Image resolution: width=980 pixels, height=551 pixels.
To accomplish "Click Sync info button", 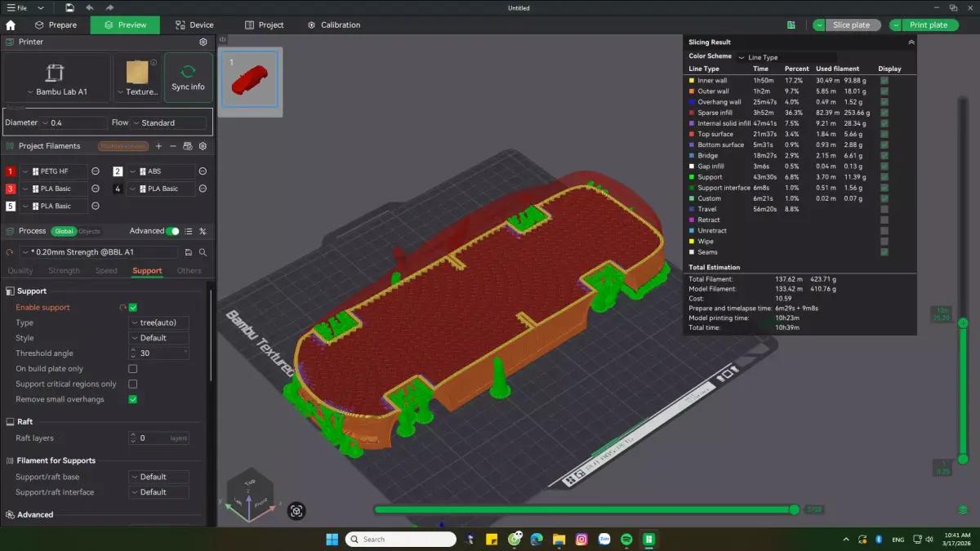I will [x=188, y=78].
